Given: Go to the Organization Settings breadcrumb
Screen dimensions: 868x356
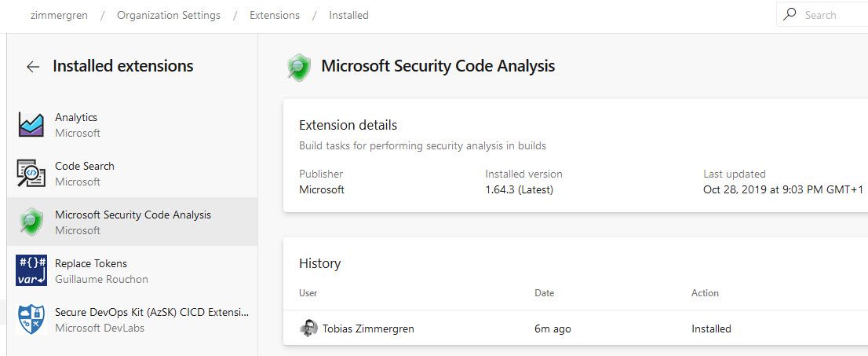Looking at the screenshot, I should (x=169, y=15).
